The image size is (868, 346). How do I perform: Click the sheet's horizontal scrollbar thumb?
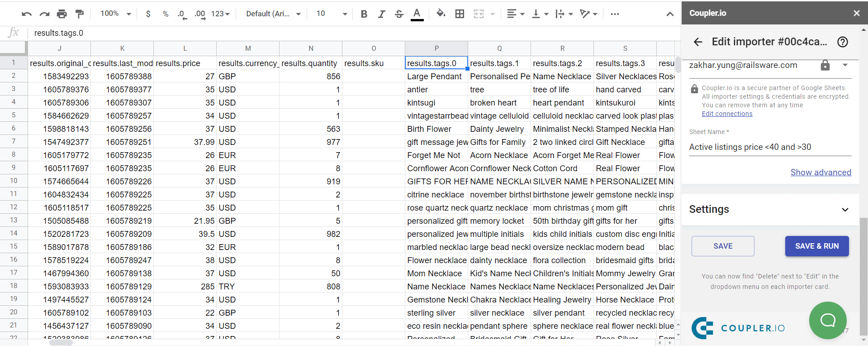coord(61,343)
